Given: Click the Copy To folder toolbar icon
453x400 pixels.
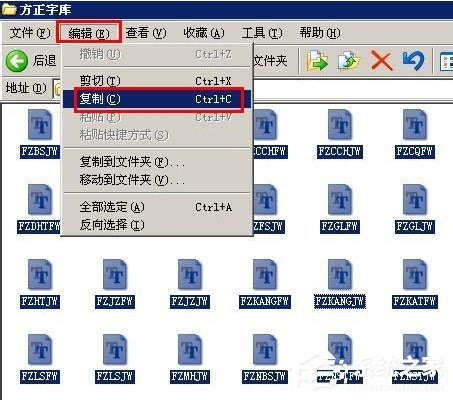Looking at the screenshot, I should (x=349, y=61).
